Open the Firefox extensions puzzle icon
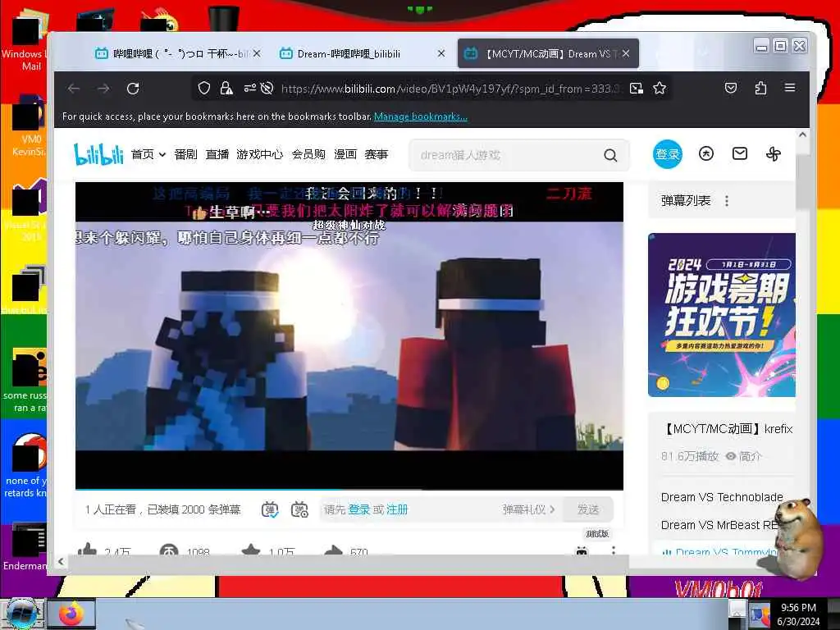The image size is (840, 630). click(x=760, y=88)
